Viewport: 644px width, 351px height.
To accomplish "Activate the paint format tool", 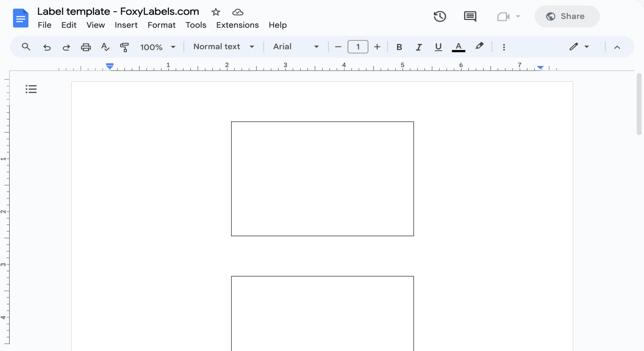I will pyautogui.click(x=124, y=47).
